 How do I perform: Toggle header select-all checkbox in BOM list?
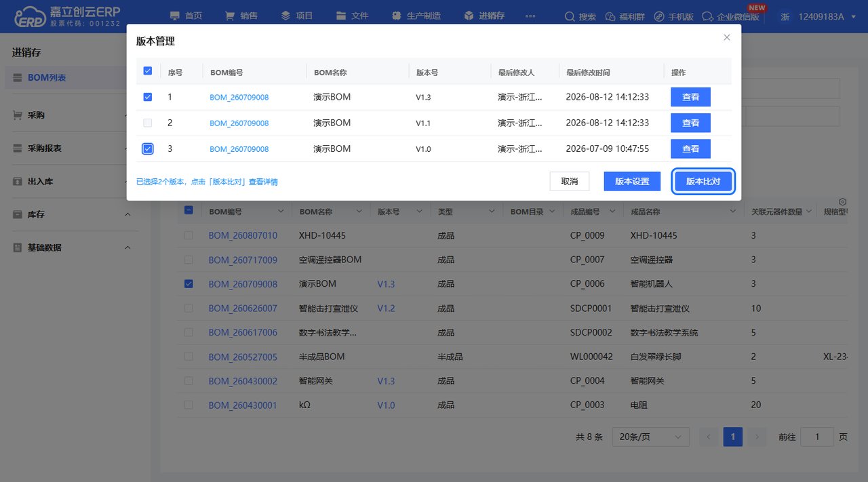[189, 211]
